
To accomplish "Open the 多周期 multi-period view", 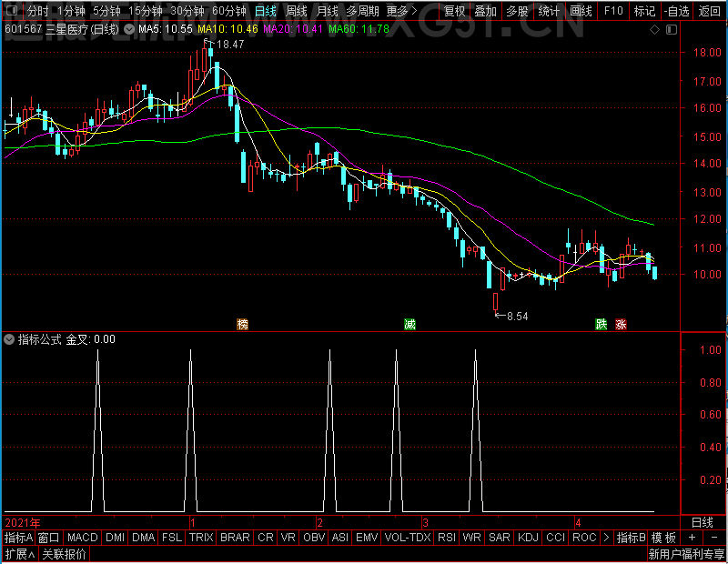I will pyautogui.click(x=362, y=11).
